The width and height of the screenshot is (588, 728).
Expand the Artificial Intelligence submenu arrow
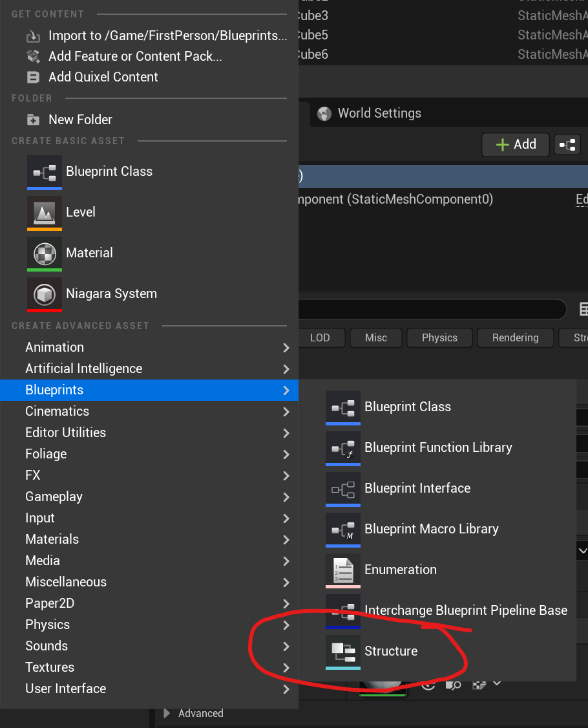[286, 369]
